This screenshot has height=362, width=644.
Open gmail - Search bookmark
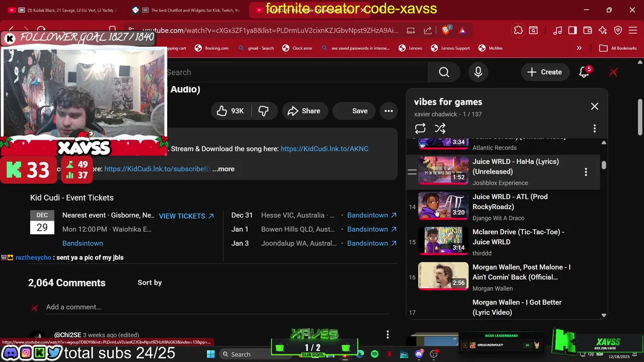pos(256,48)
